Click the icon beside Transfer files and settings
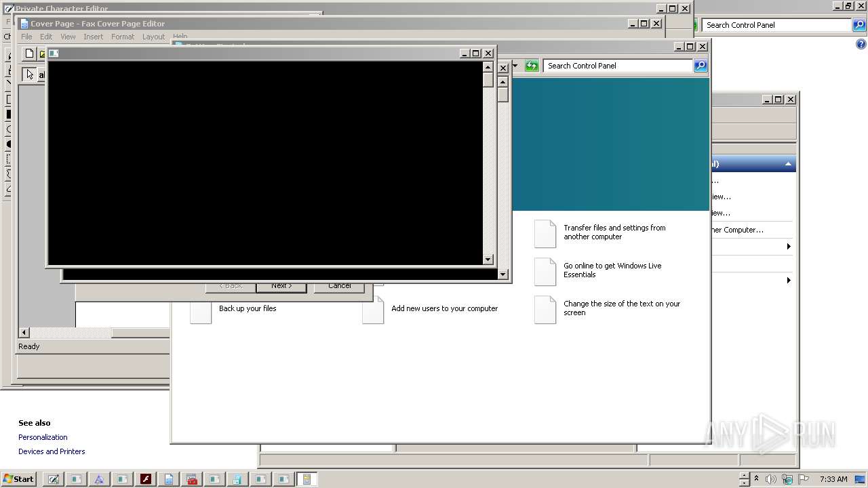The height and width of the screenshot is (488, 868). coord(545,233)
